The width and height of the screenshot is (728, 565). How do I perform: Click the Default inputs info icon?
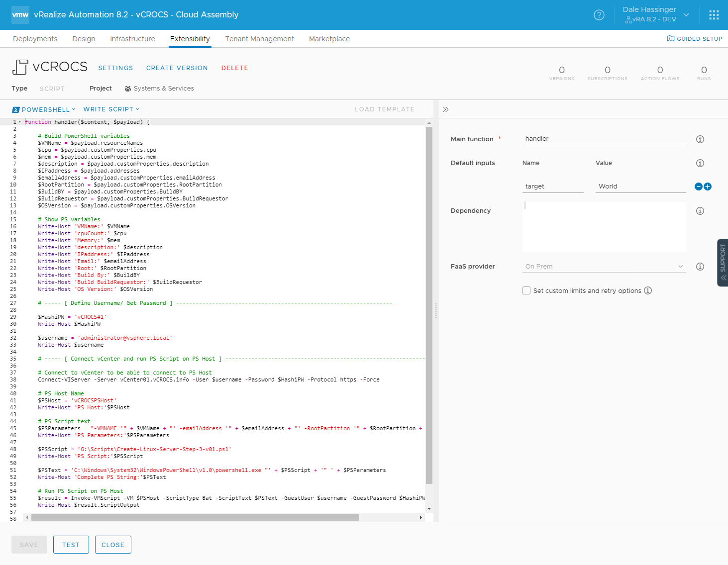700,163
